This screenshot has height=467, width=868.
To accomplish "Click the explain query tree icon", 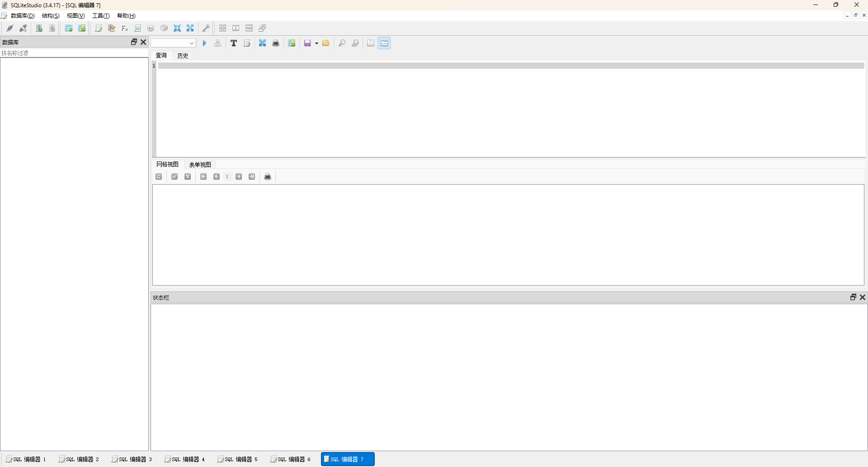I will coord(217,43).
